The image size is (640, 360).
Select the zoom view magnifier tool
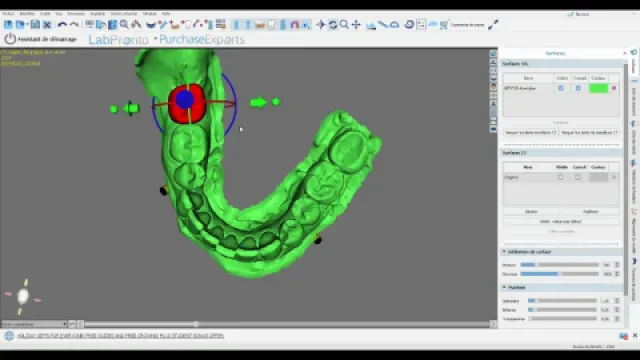click(344, 25)
